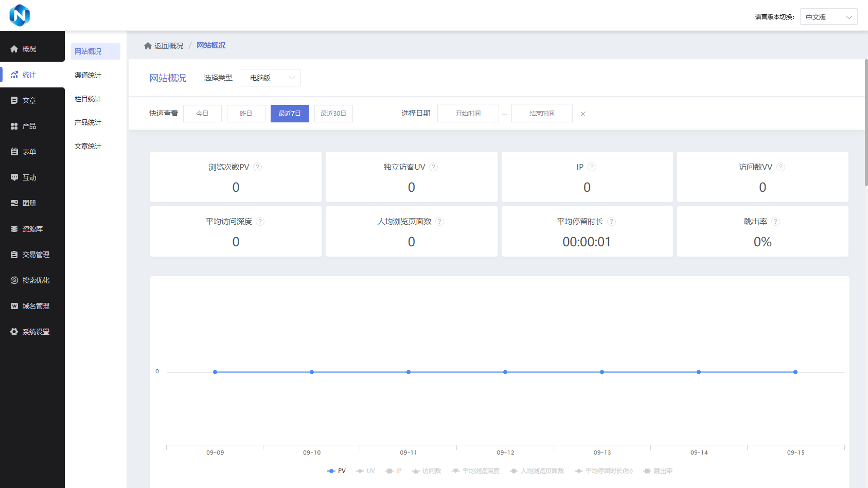Viewport: 868px width, 488px height.
Task: Click the 最近30日 quick view button
Action: click(333, 114)
